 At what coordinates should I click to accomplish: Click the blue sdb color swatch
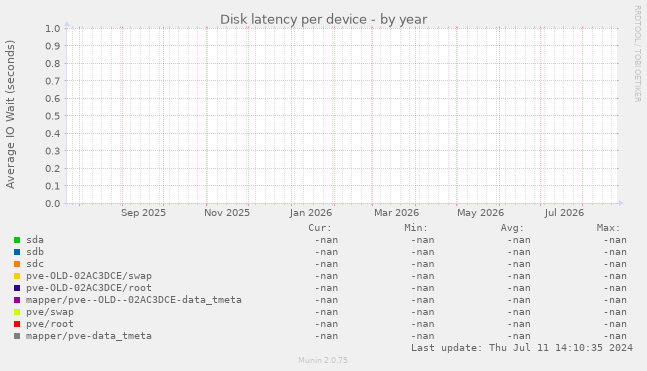[x=17, y=252]
